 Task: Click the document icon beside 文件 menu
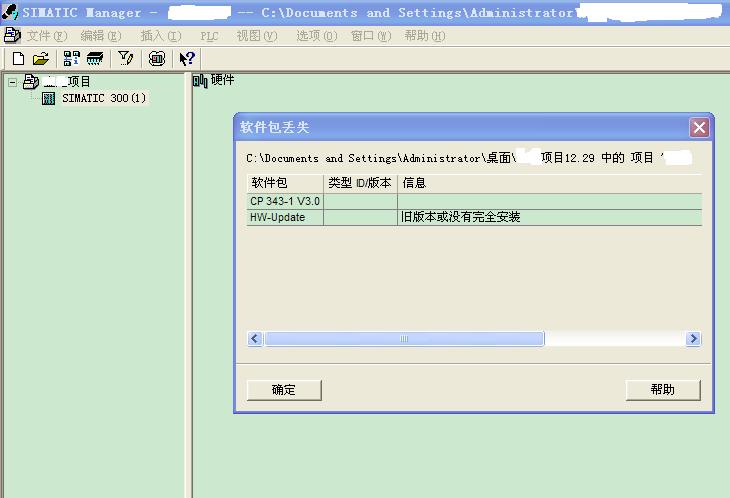[12, 35]
